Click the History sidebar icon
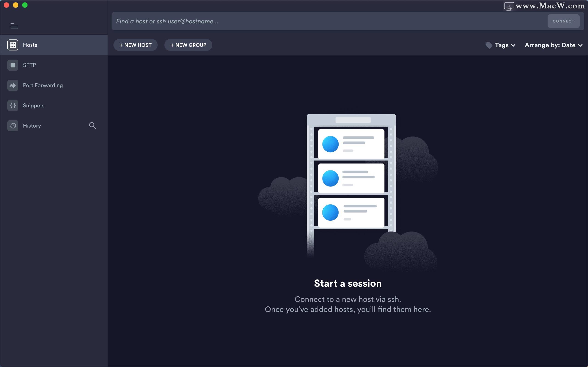The height and width of the screenshot is (367, 588). [x=13, y=125]
